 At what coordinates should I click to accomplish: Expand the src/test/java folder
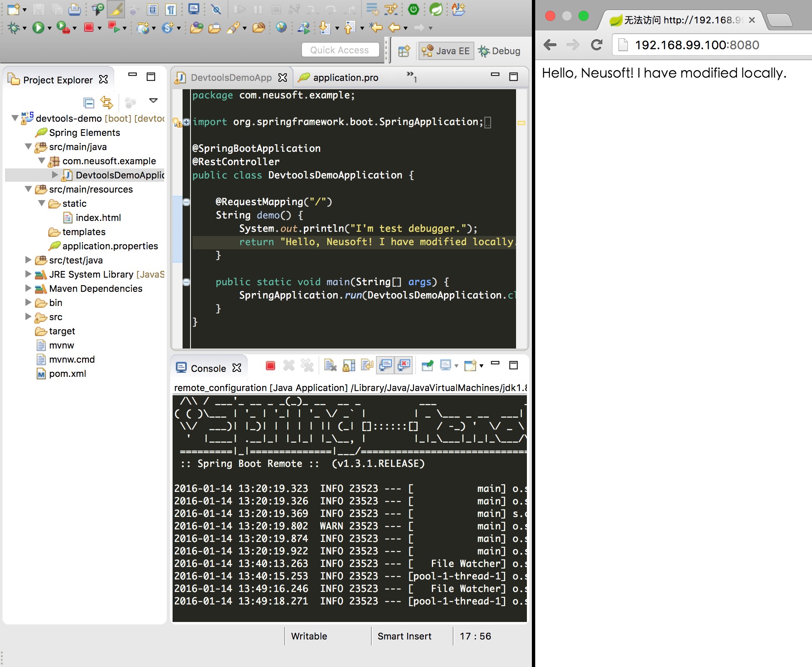pos(28,260)
